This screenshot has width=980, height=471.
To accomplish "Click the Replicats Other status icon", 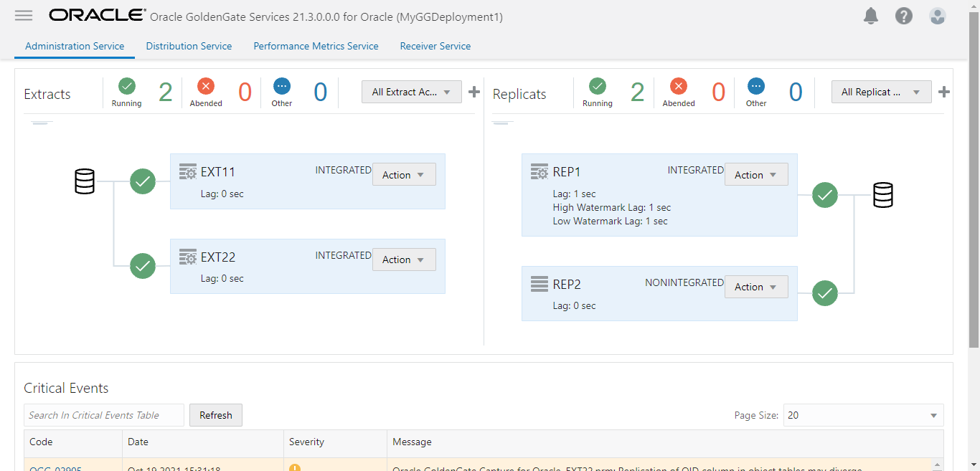I will [756, 86].
